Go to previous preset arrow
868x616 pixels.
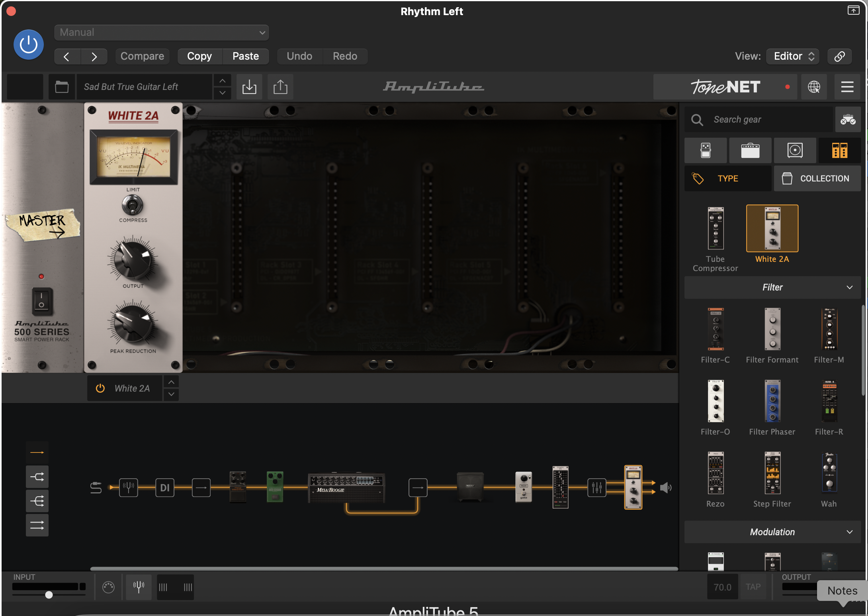click(67, 57)
